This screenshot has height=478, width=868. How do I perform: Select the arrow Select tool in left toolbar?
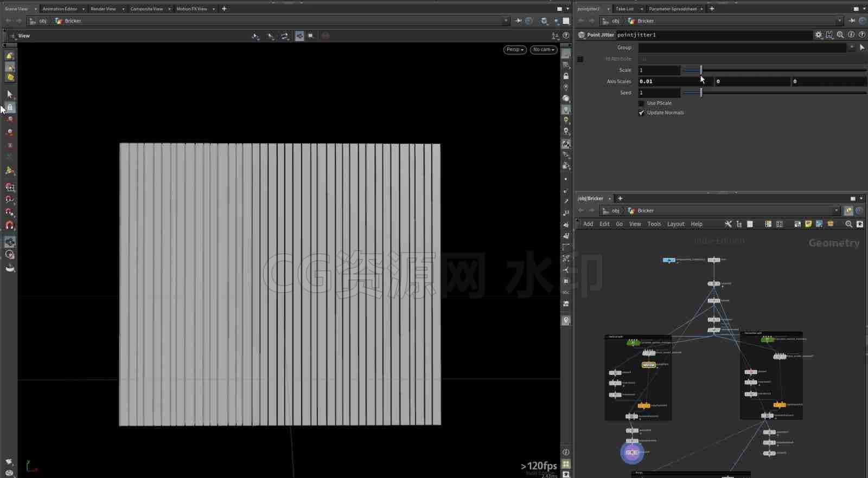tap(10, 94)
